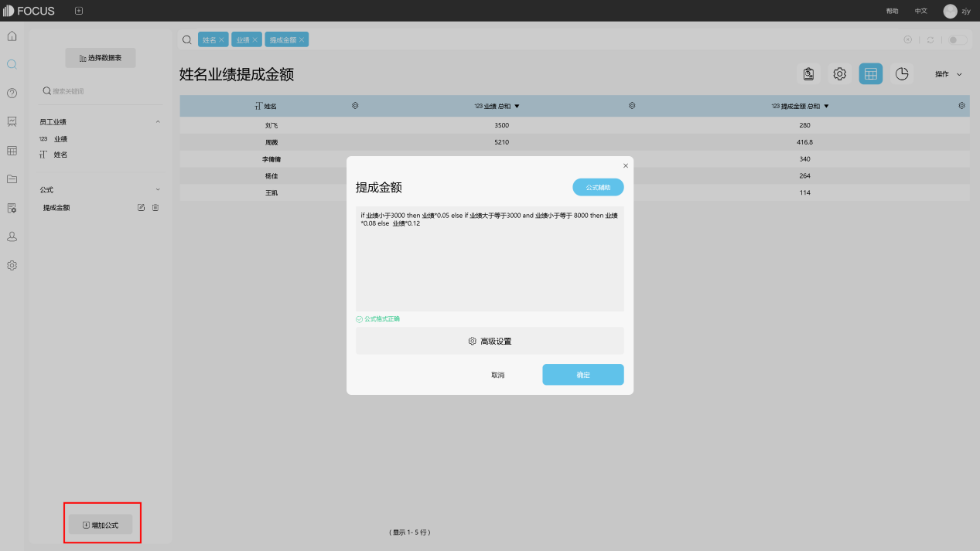Viewport: 980px width, 551px height.
Task: Click the Home icon in the left sidebar
Action: tap(12, 36)
